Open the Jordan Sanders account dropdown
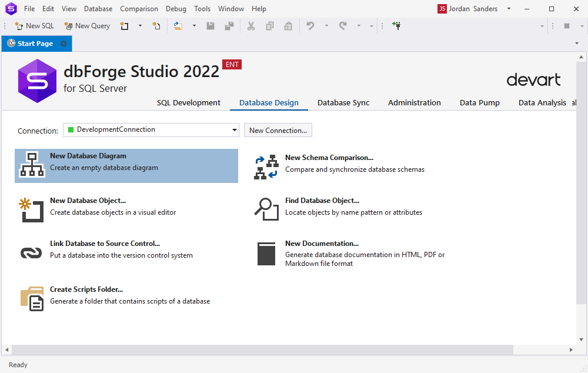The height and width of the screenshot is (373, 588). (x=509, y=9)
